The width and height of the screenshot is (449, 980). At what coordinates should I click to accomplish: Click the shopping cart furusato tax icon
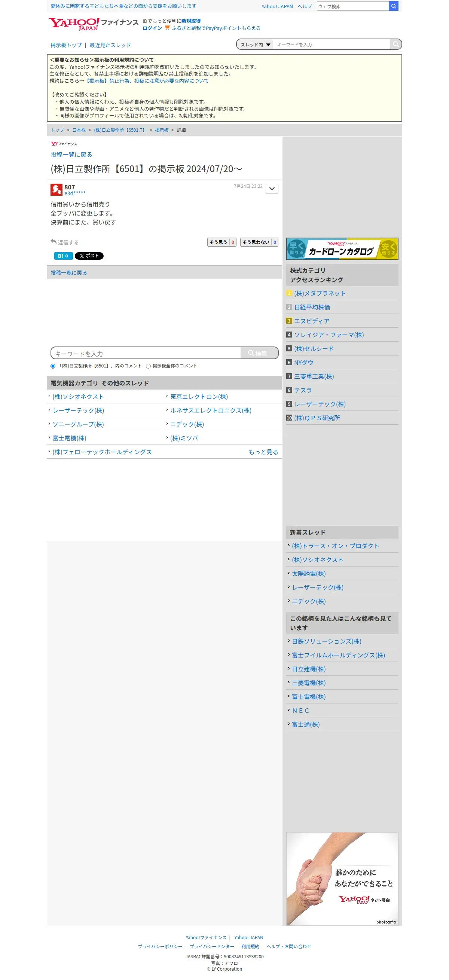point(167,28)
